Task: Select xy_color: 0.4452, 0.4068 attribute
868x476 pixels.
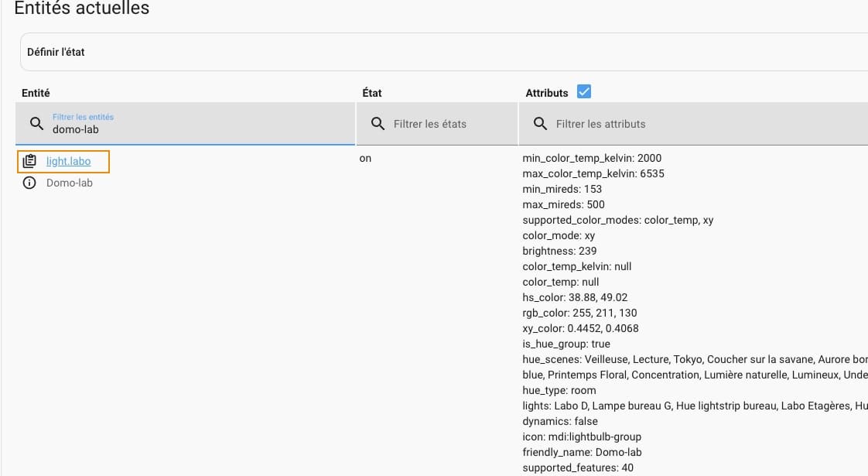Action: [581, 329]
